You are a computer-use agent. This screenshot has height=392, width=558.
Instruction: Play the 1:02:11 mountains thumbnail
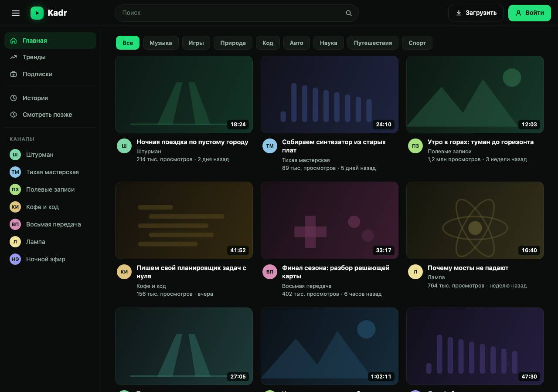pos(330,346)
